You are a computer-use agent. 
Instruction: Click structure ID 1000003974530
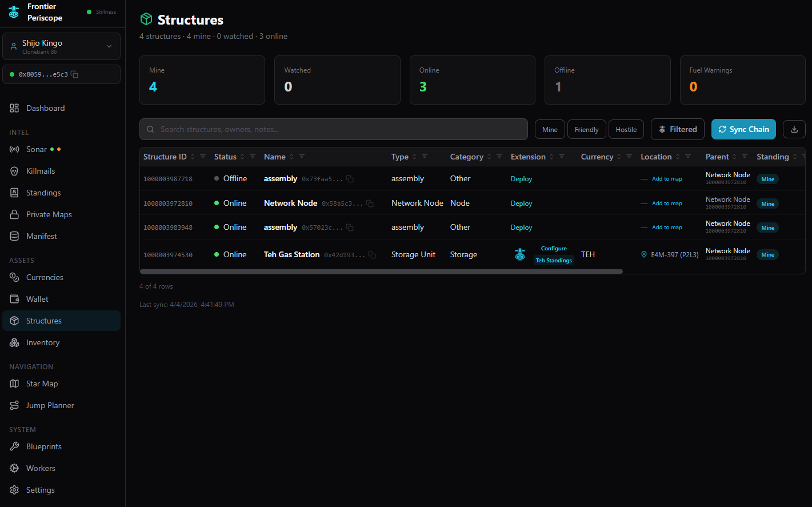168,255
